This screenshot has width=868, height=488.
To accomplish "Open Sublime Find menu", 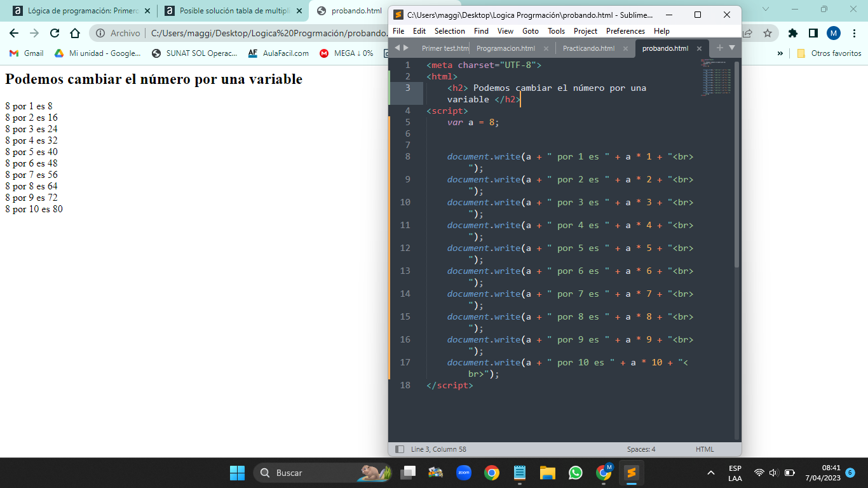I will point(481,30).
